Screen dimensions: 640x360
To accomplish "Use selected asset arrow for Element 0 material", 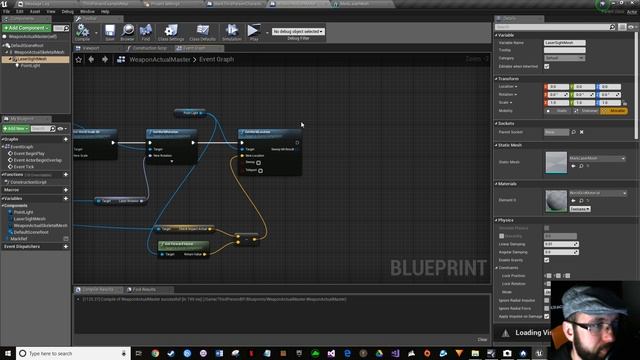I will pyautogui.click(x=573, y=201).
